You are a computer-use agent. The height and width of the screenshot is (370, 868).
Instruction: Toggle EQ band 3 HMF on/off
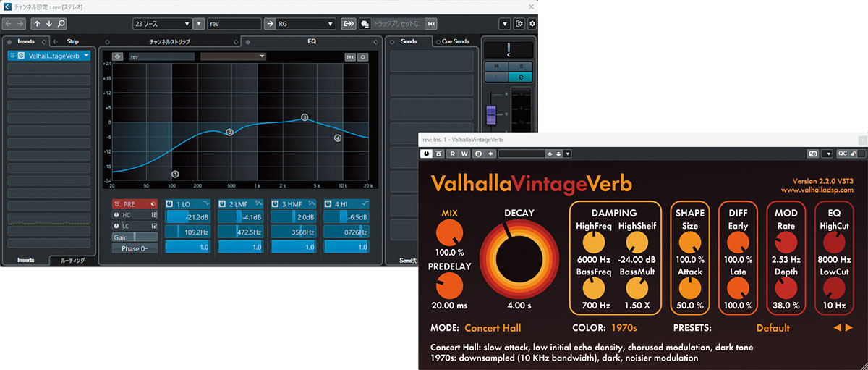[x=276, y=204]
